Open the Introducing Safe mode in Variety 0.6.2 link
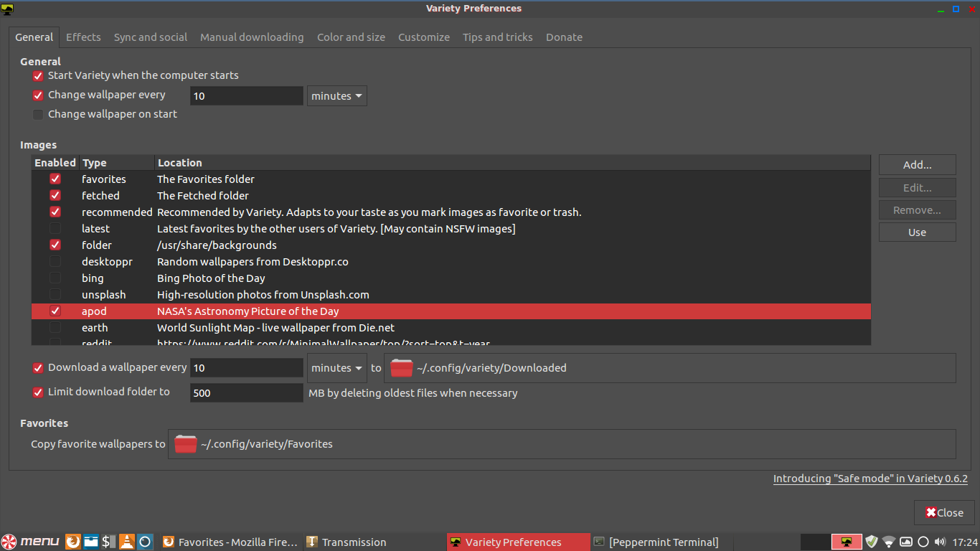980x551 pixels. 870,479
